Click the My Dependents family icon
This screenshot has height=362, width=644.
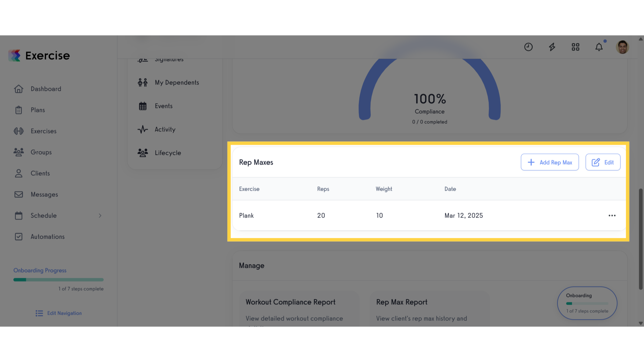click(x=143, y=82)
